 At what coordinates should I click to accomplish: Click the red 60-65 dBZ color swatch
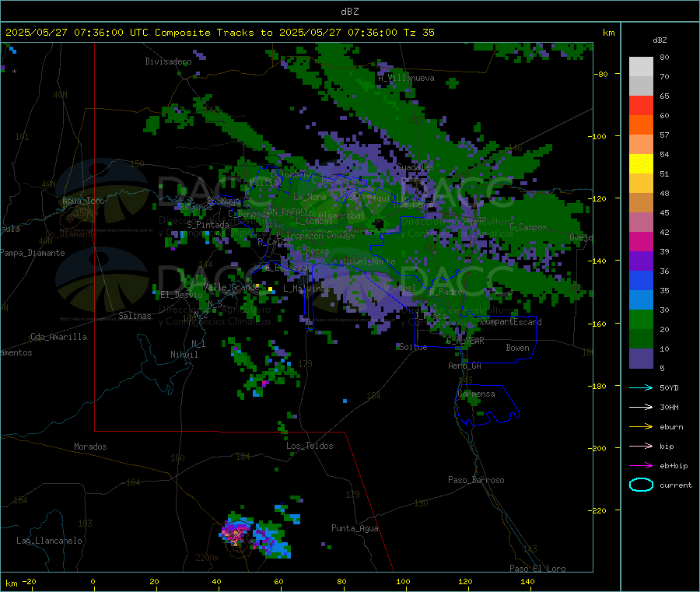641,105
